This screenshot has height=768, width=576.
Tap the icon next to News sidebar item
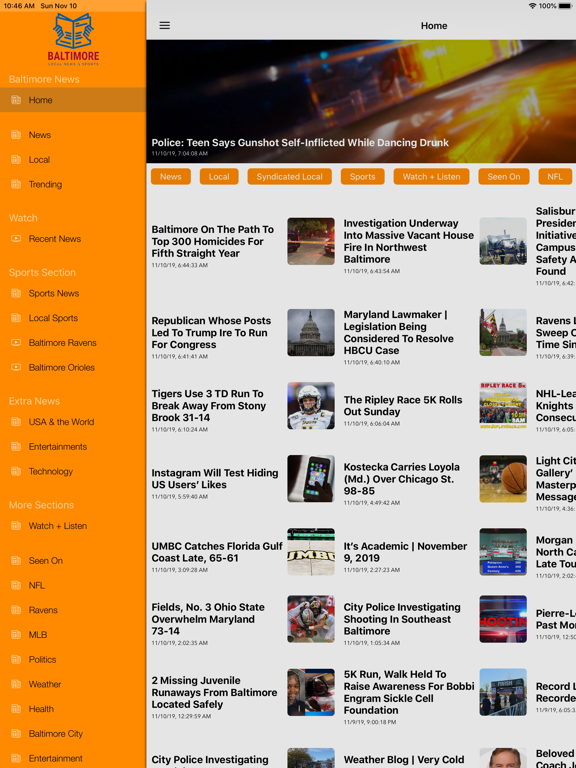point(16,135)
